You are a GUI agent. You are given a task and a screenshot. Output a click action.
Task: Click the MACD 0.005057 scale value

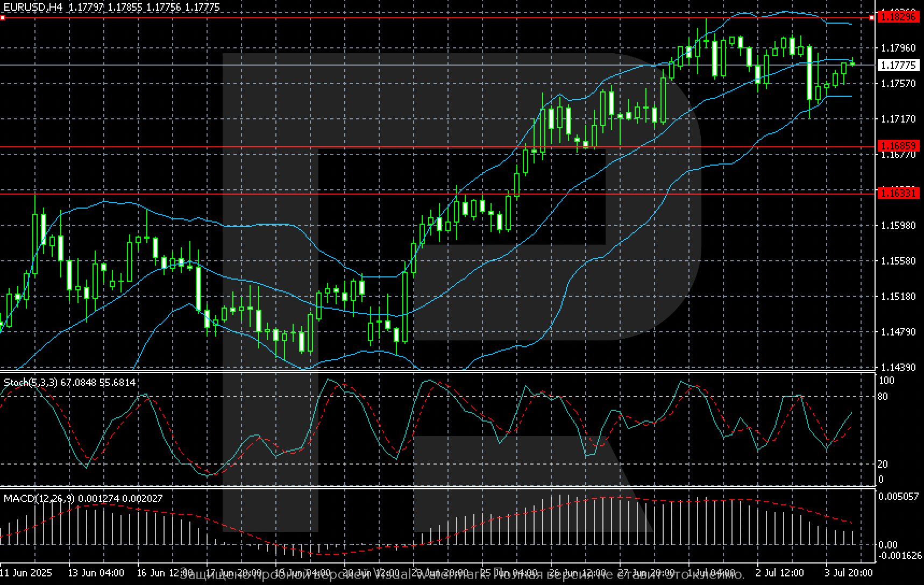tap(898, 496)
